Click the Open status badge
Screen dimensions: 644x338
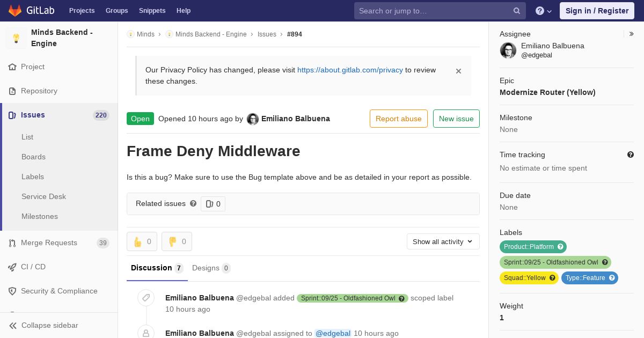point(140,119)
